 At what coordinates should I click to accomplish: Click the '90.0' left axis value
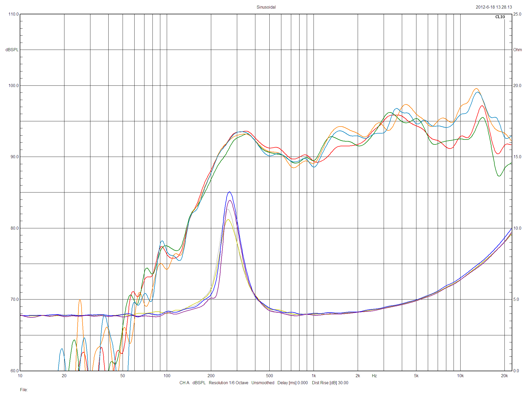pyautogui.click(x=15, y=157)
